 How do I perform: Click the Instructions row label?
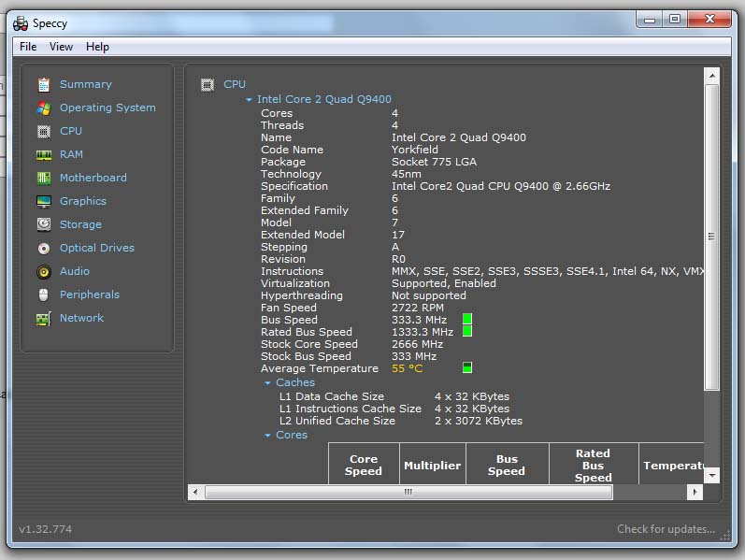pos(292,271)
